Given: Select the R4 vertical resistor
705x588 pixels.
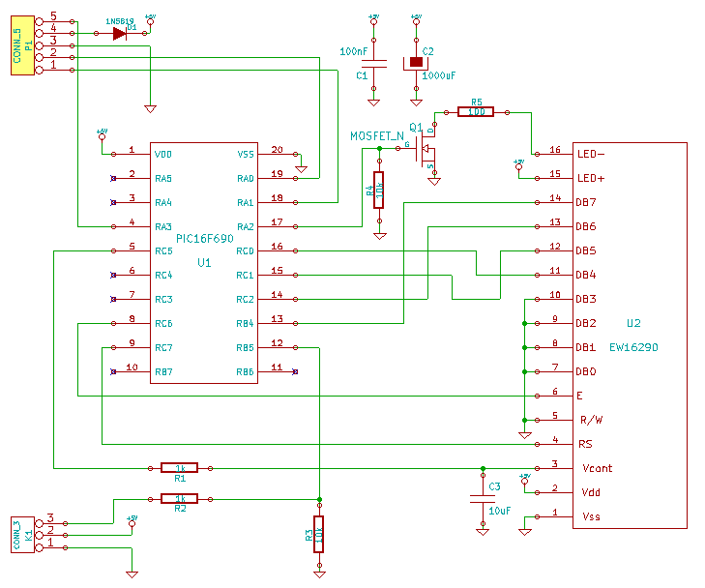Looking at the screenshot, I should [x=379, y=191].
